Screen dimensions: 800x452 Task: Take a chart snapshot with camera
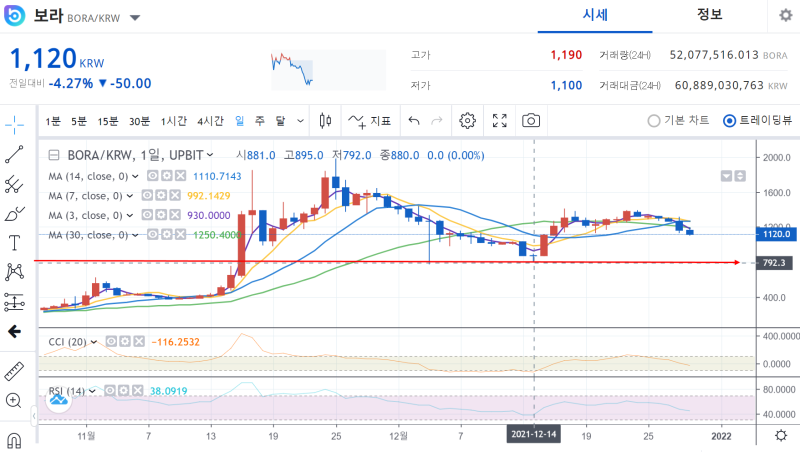(x=531, y=121)
